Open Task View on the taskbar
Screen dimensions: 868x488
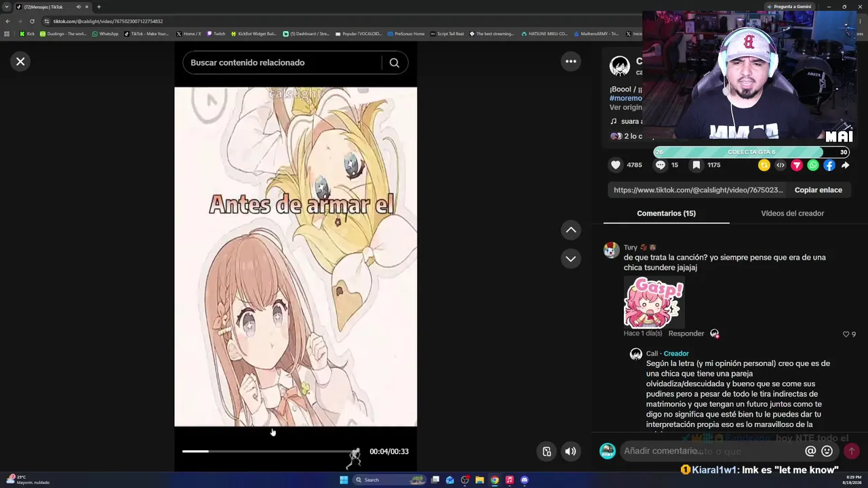pos(435,480)
